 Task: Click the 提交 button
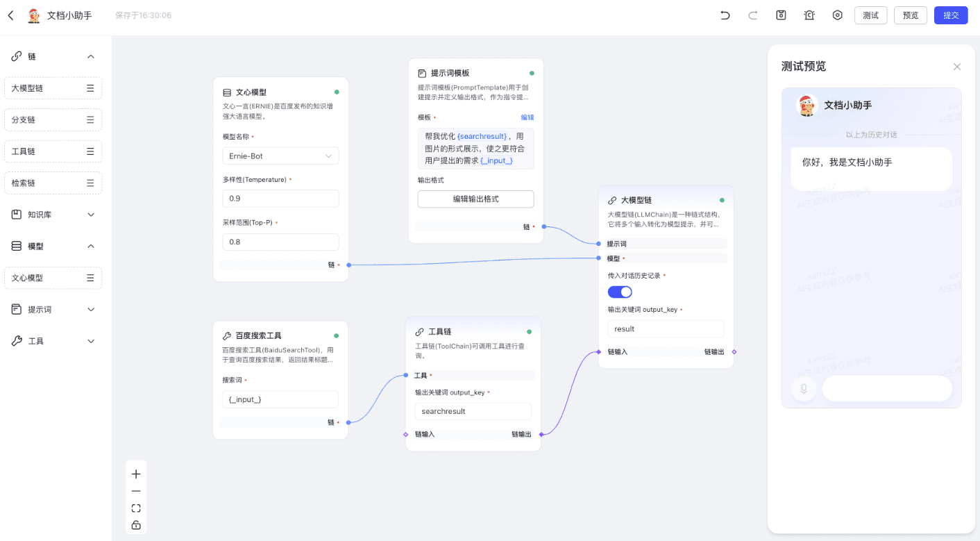(x=950, y=15)
